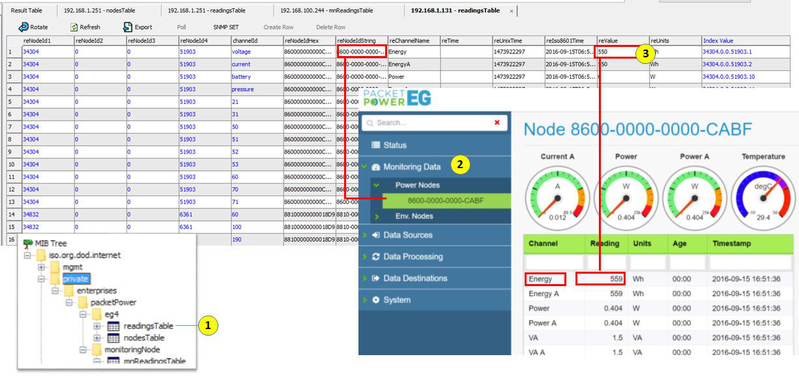Image resolution: width=799 pixels, height=376 pixels.
Task: Click the SNMP SET button
Action: (x=226, y=28)
